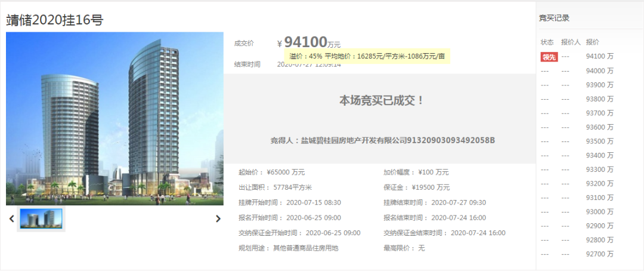Screen dimensions: 644x271
Task: Click the 报价 column header
Action: coord(593,42)
